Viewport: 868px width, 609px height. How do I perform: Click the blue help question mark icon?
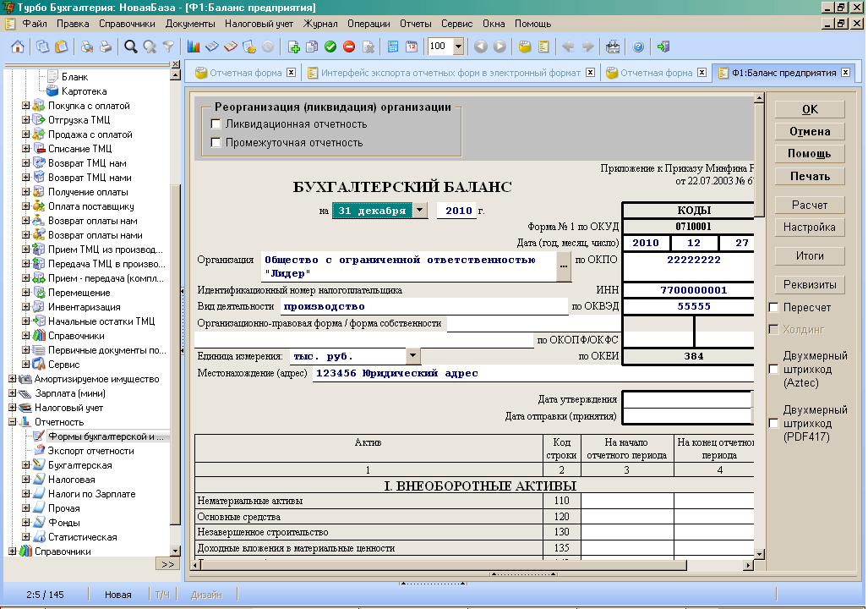point(638,47)
